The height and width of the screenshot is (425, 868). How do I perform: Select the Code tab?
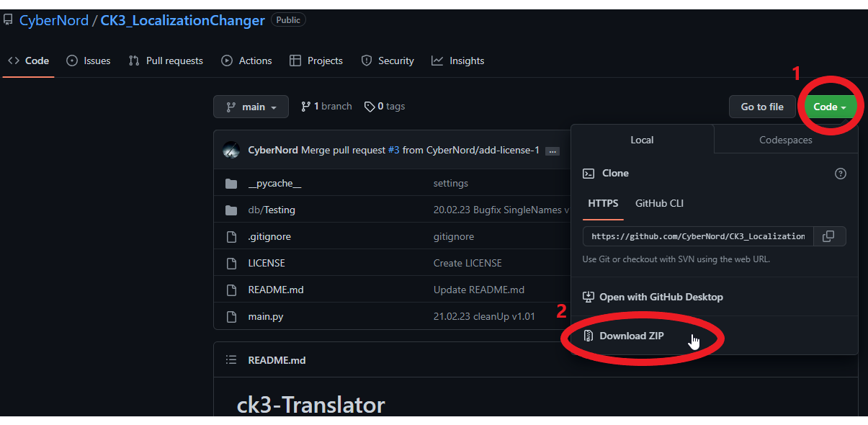[x=29, y=61]
